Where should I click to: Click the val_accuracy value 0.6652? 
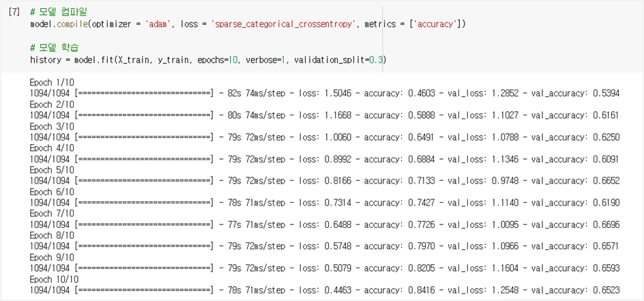[606, 181]
